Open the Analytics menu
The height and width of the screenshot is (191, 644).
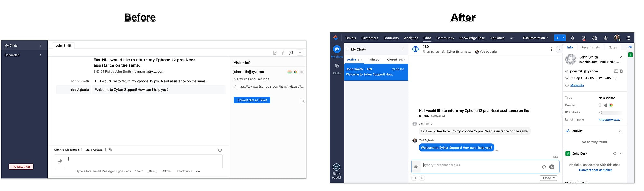(x=411, y=38)
